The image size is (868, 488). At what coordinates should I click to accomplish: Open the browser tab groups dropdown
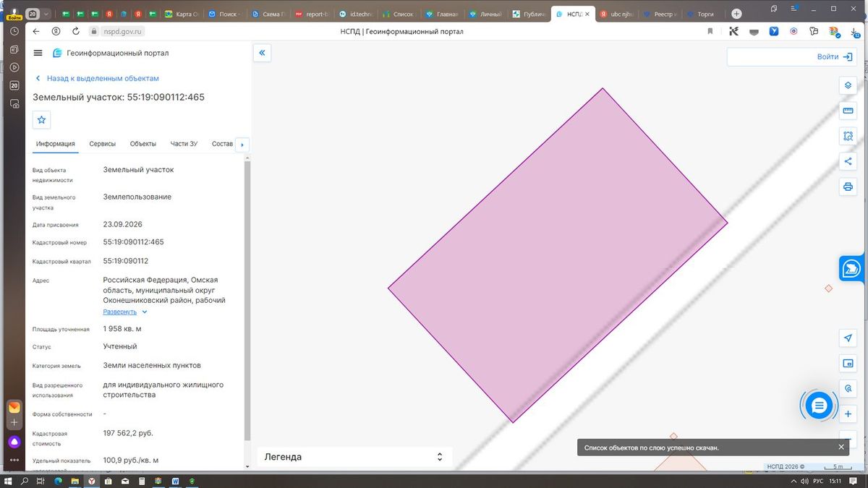[47, 14]
